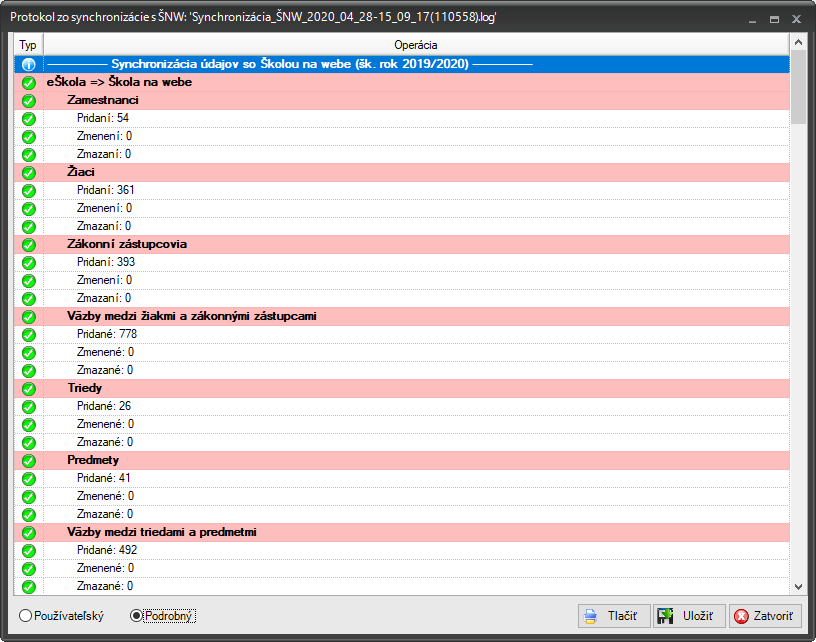The height and width of the screenshot is (642, 816).
Task: Click check icon beside Žiaci row
Action: click(29, 173)
